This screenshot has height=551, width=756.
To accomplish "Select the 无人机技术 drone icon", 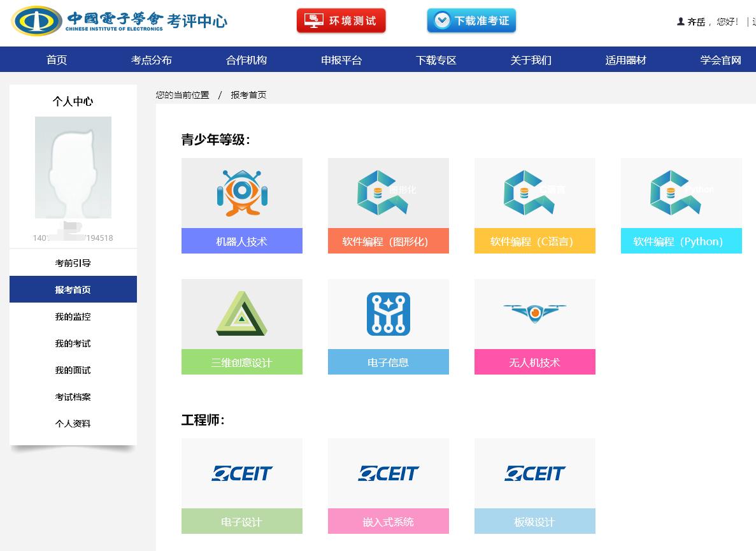I will (534, 313).
